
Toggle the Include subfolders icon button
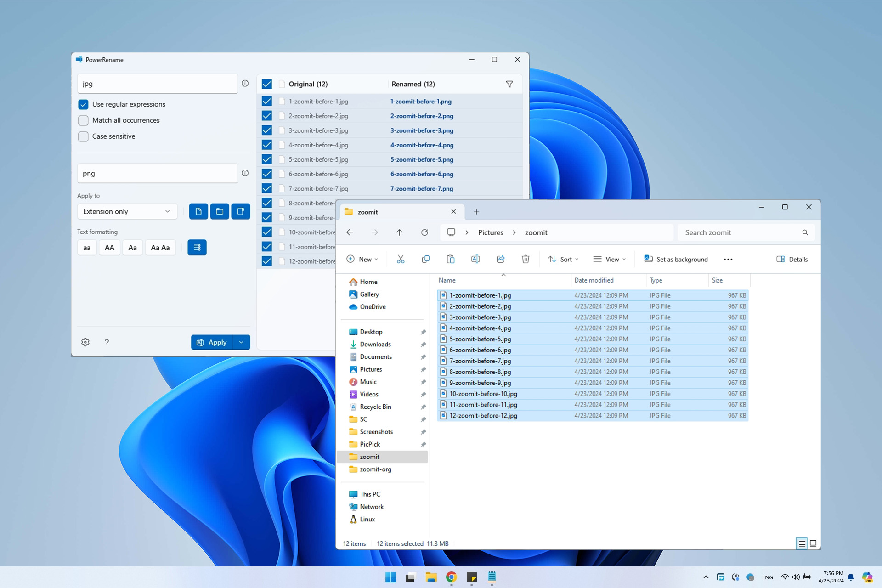point(240,211)
